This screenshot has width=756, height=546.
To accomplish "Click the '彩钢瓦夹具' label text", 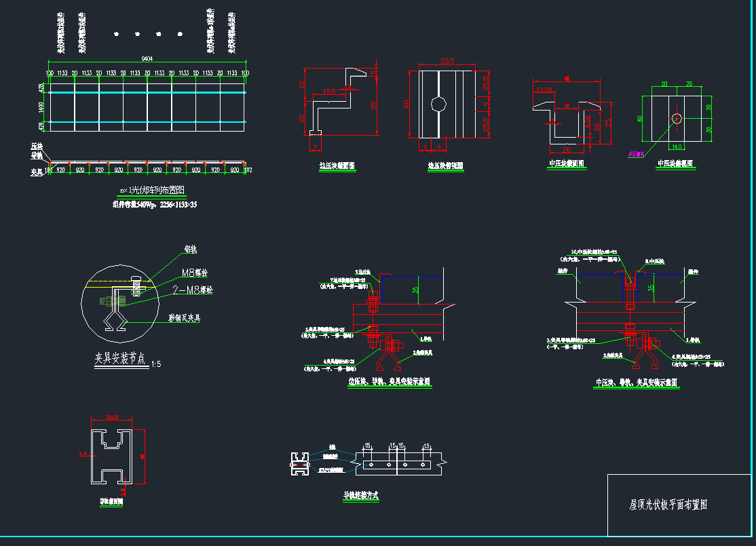I will tap(184, 317).
